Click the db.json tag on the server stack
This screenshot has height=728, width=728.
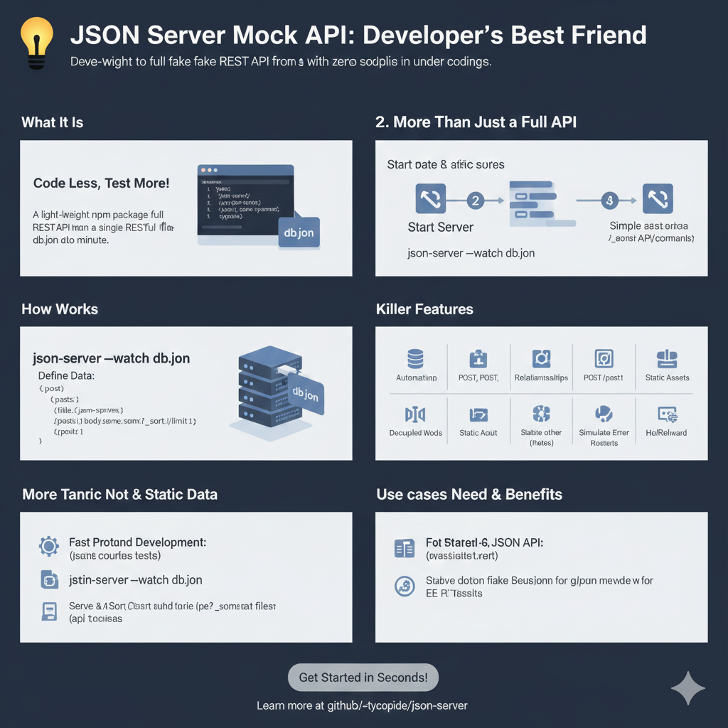click(306, 395)
